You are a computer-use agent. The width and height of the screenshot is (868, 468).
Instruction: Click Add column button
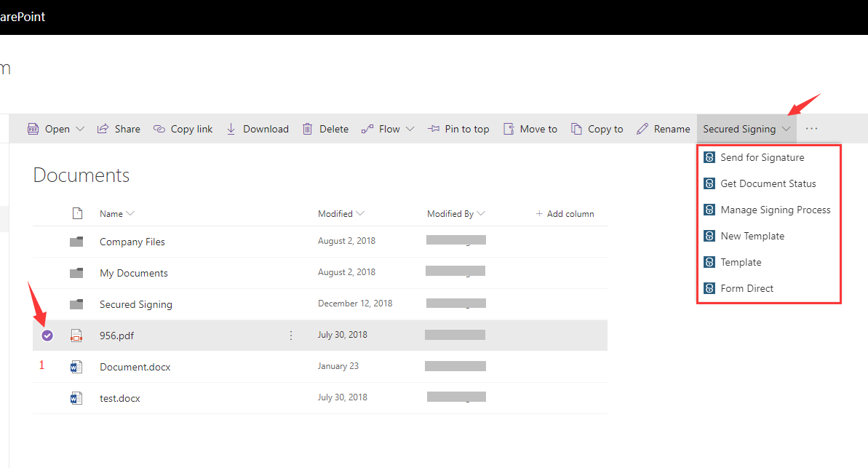tap(565, 214)
